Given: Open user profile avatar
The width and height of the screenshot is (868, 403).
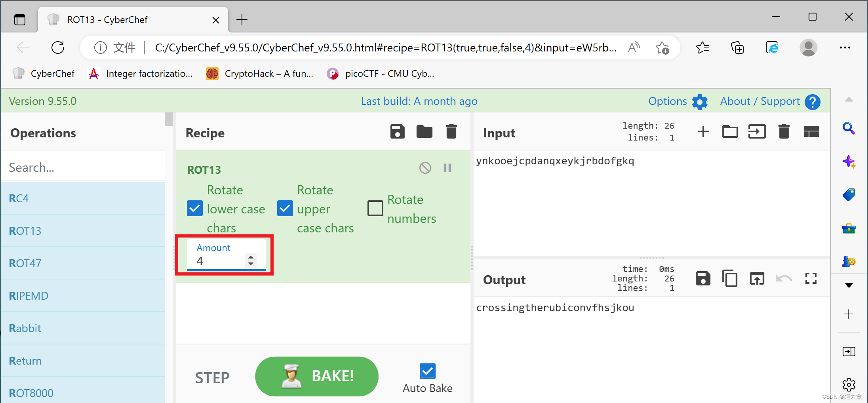Looking at the screenshot, I should 808,48.
